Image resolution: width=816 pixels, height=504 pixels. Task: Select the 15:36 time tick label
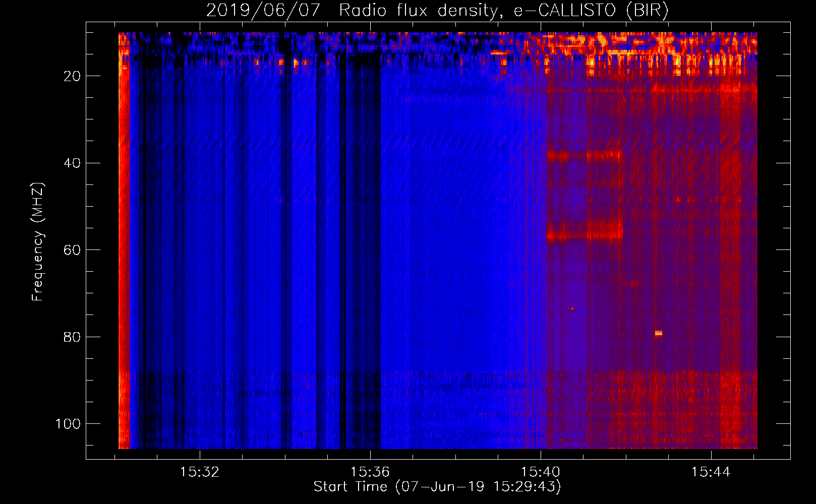370,472
